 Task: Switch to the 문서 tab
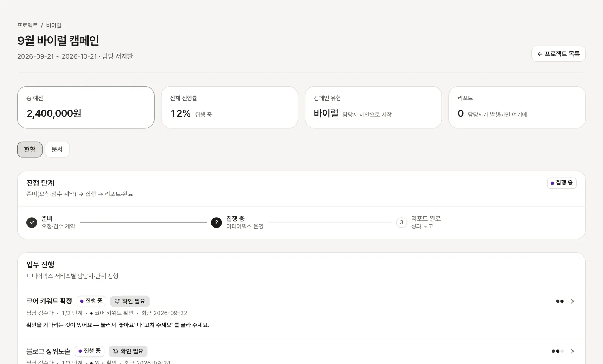point(57,149)
